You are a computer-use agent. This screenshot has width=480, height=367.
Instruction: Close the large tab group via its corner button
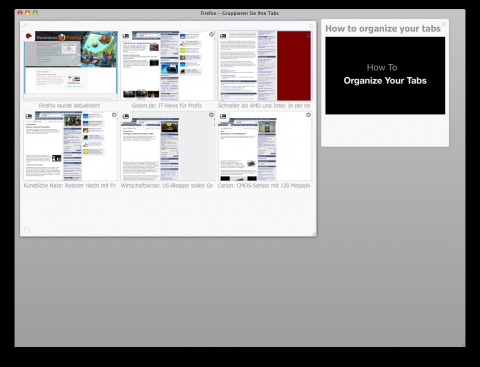tap(311, 26)
